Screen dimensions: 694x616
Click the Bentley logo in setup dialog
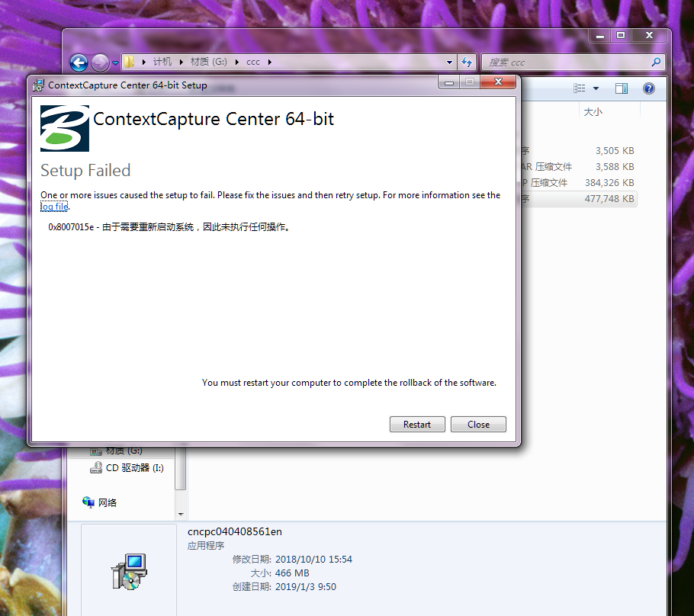[65, 128]
